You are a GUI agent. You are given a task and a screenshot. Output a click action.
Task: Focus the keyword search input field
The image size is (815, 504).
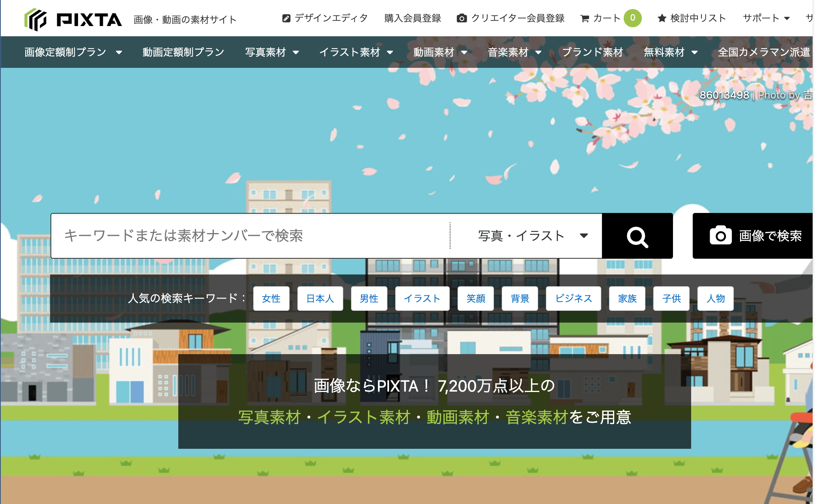click(251, 236)
